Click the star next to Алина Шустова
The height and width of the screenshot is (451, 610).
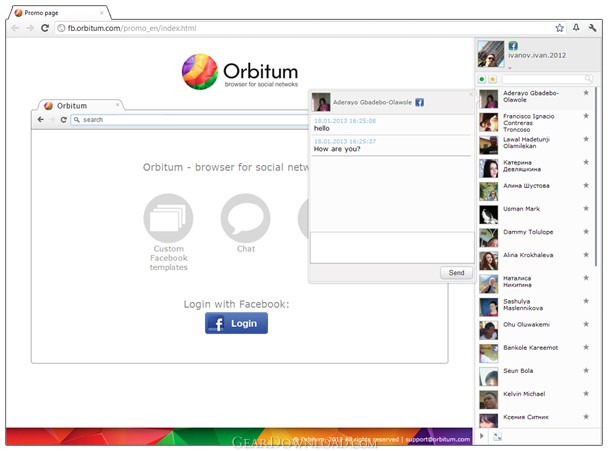click(586, 185)
